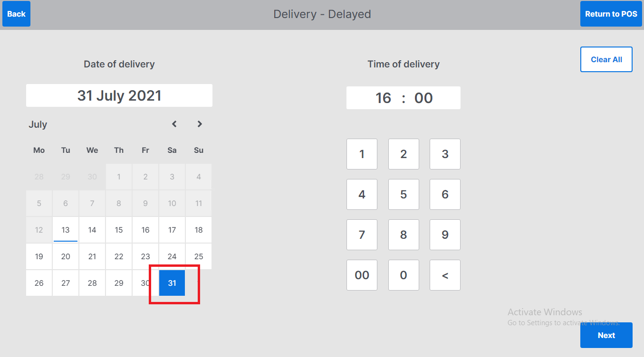Clear all delivery date and time
Viewport: 644px width, 357px height.
click(x=606, y=59)
